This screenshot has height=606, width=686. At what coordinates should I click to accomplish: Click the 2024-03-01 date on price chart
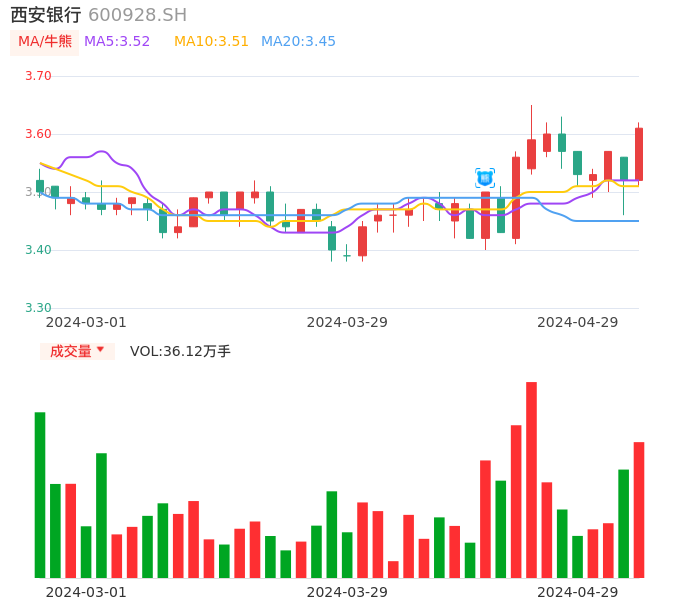point(86,322)
